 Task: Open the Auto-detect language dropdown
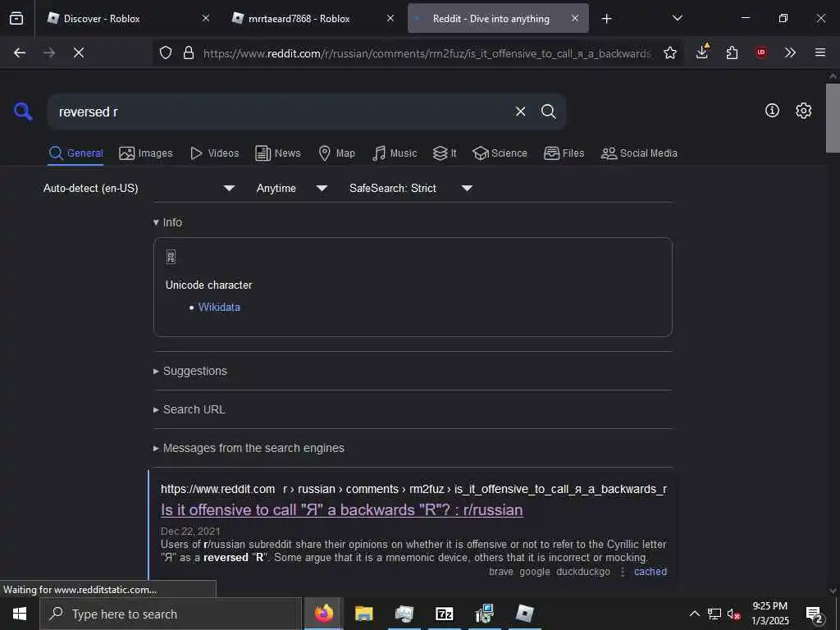pyautogui.click(x=139, y=188)
